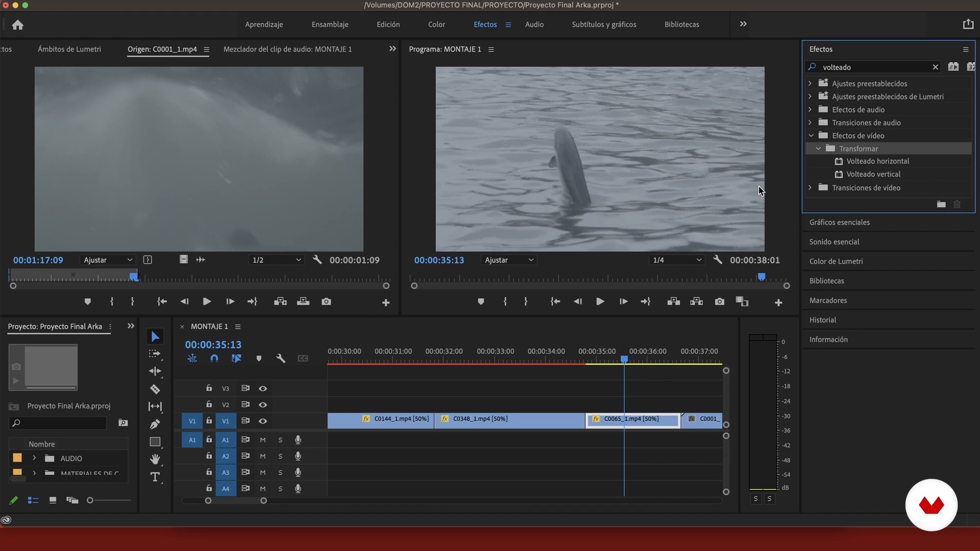
Task: Export frame from Program monitor camera icon
Action: (x=719, y=302)
